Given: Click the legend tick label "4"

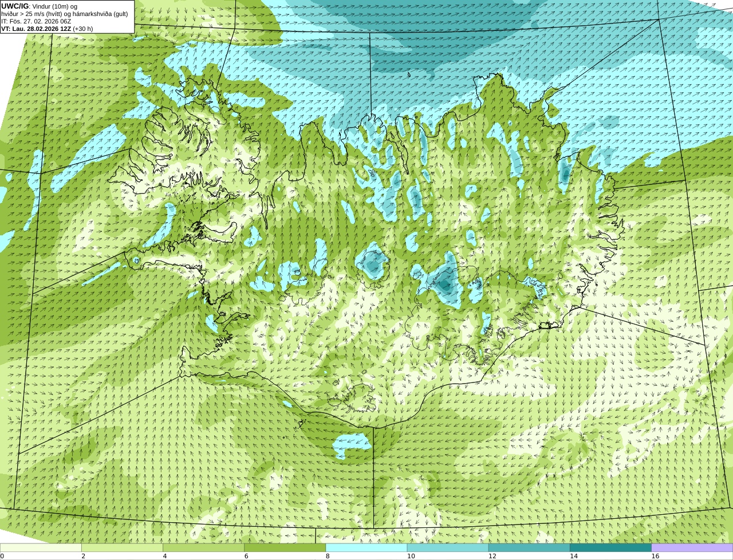Looking at the screenshot, I should click(165, 556).
